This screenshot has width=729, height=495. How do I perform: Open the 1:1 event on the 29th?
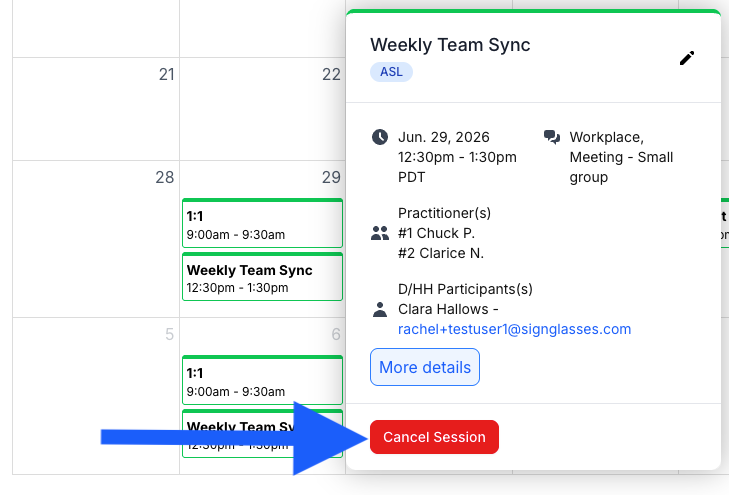point(262,223)
